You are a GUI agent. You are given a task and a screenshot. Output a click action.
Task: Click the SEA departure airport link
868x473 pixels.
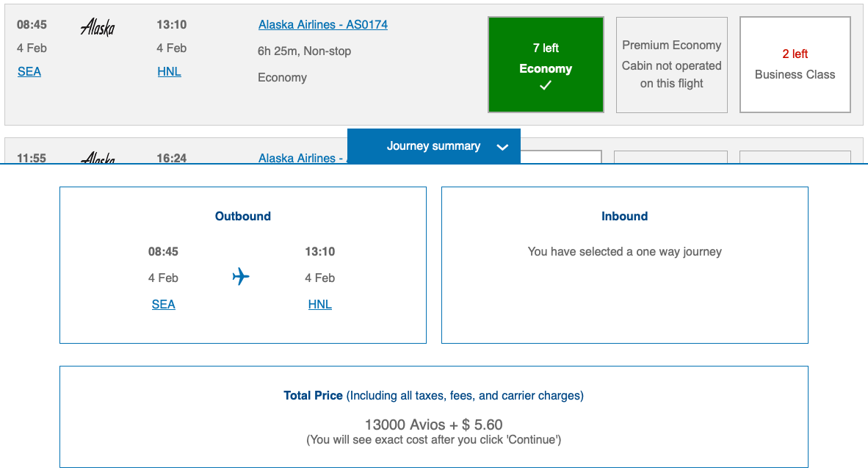tap(29, 71)
